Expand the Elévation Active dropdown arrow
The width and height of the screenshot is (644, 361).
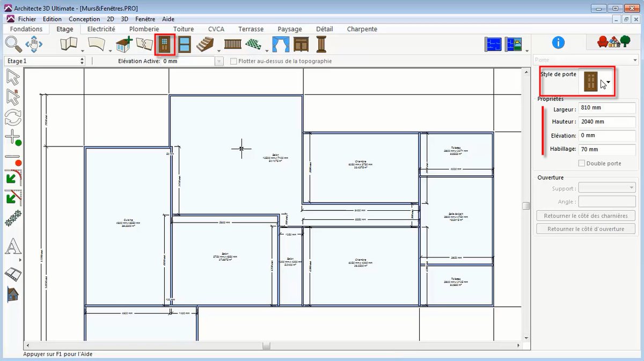point(218,61)
